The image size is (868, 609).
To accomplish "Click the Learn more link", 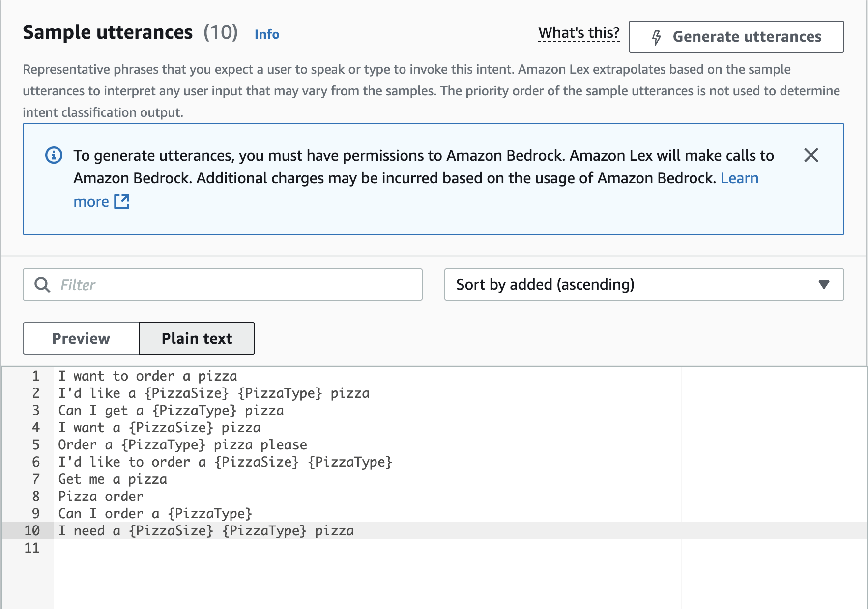I will click(739, 178).
